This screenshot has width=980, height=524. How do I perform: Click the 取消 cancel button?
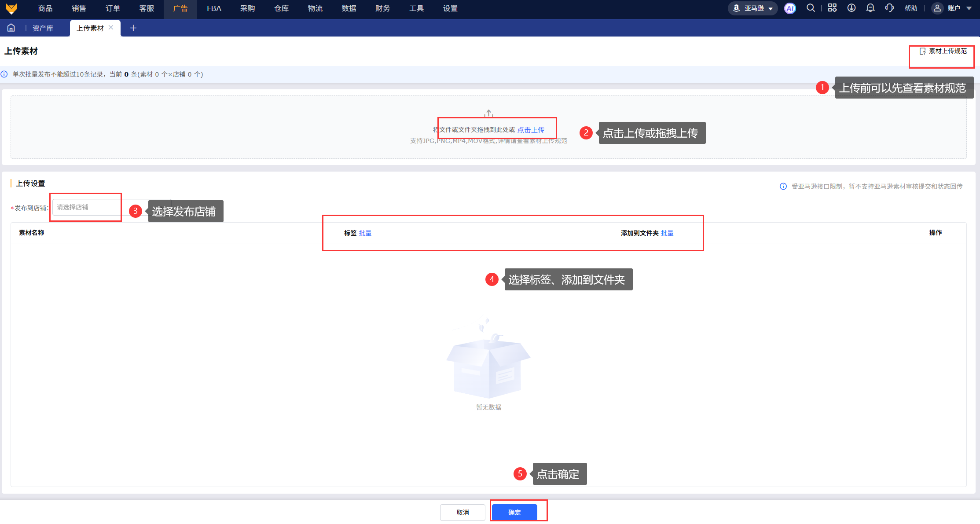[x=462, y=512]
